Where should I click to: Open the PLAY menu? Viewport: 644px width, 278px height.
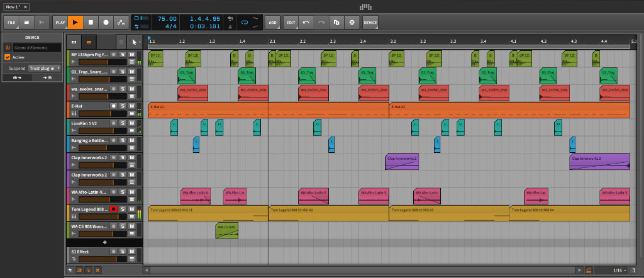[60, 23]
